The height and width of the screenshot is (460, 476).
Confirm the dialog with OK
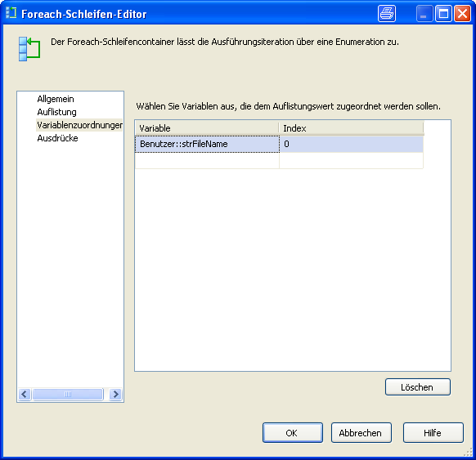(293, 433)
